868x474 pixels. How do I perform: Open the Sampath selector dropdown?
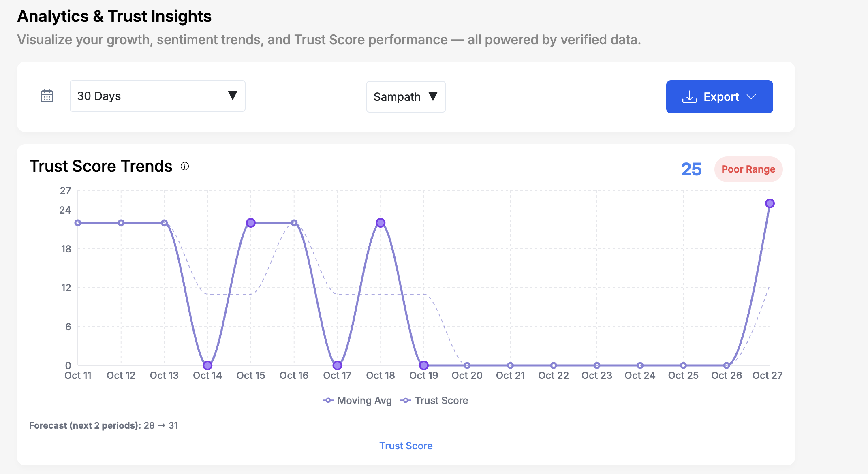405,97
